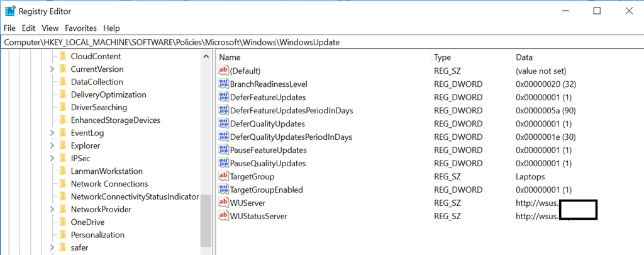The width and height of the screenshot is (644, 255).
Task: Select the Explorer key in the tree
Action: point(86,145)
